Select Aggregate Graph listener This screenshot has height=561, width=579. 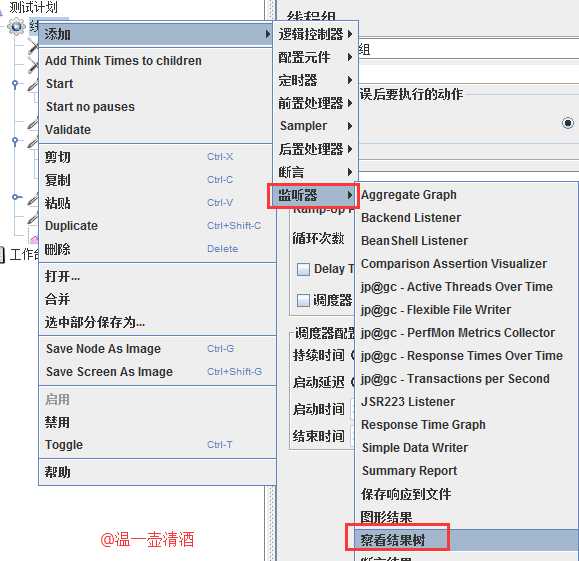click(x=466, y=195)
